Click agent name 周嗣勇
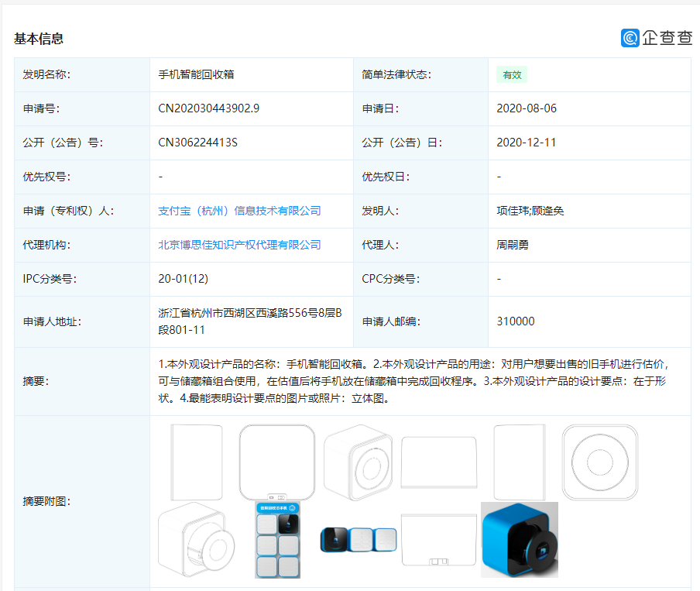Viewport: 700px width, 591px height. 513,245
